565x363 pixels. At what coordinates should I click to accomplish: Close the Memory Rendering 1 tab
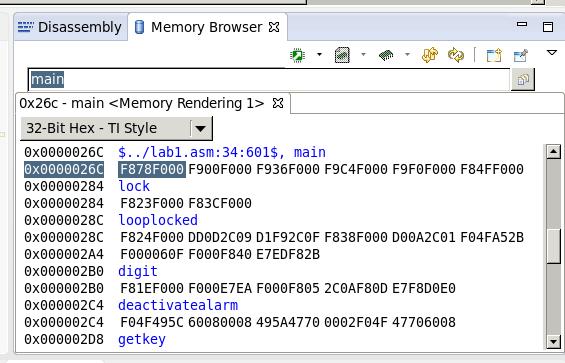click(278, 103)
